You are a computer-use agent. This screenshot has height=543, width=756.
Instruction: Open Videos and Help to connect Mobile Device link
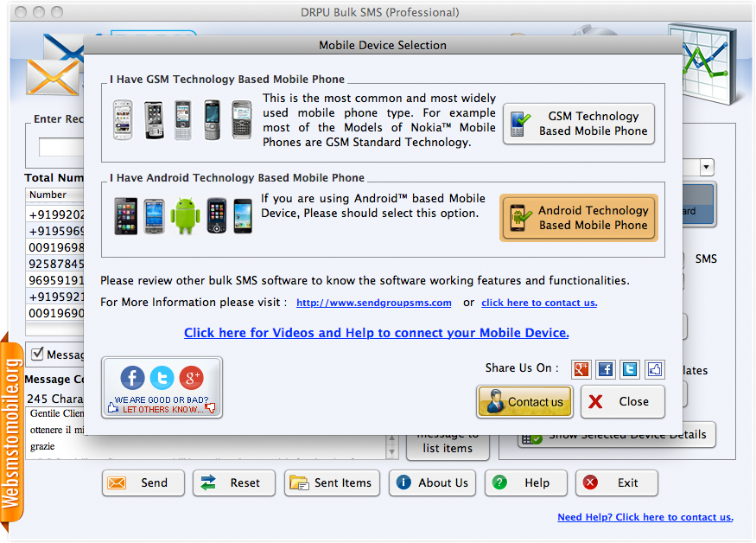376,333
